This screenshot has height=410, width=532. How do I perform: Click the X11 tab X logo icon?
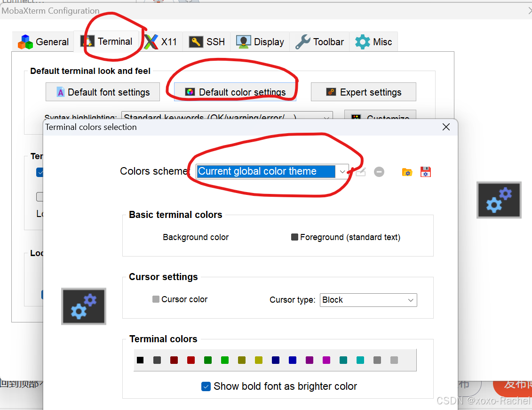pyautogui.click(x=151, y=42)
